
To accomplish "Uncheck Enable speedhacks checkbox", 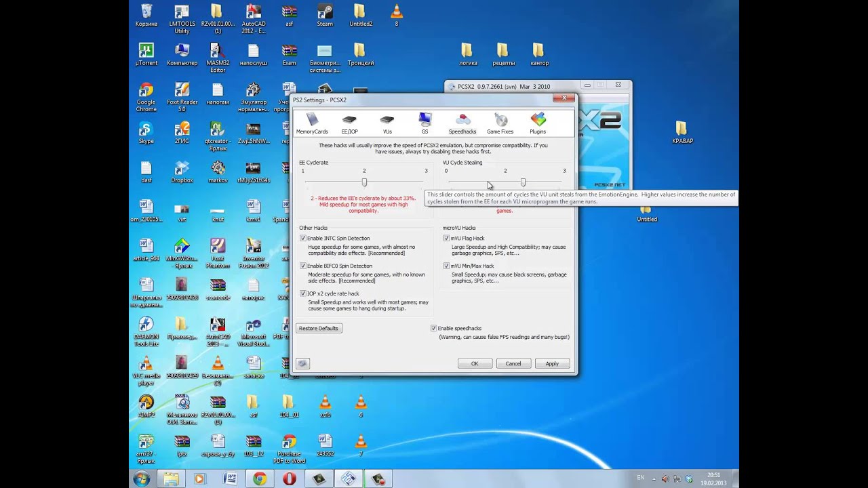I will pyautogui.click(x=434, y=328).
